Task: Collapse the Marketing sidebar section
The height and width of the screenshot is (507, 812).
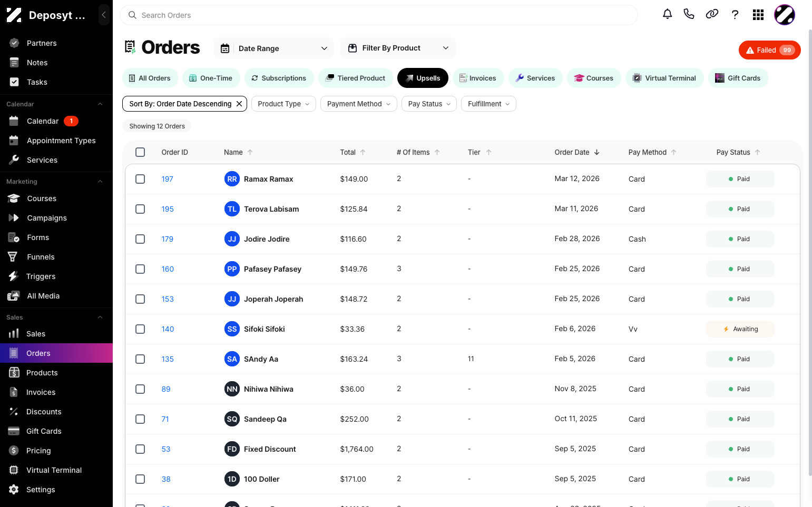Action: (x=100, y=182)
